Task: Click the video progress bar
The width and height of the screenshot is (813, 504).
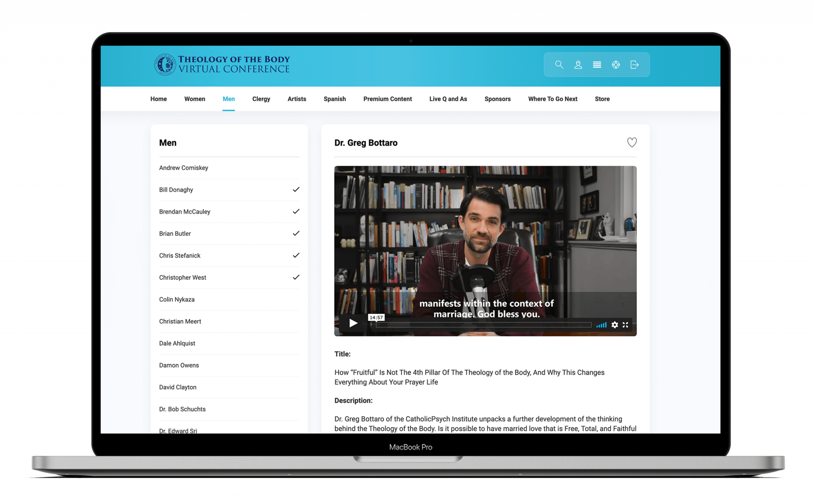Action: coord(483,325)
